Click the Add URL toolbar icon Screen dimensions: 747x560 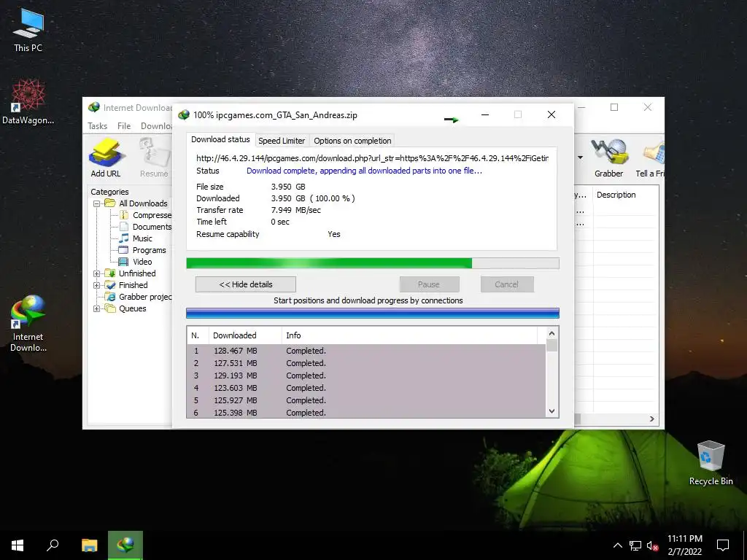(x=106, y=157)
